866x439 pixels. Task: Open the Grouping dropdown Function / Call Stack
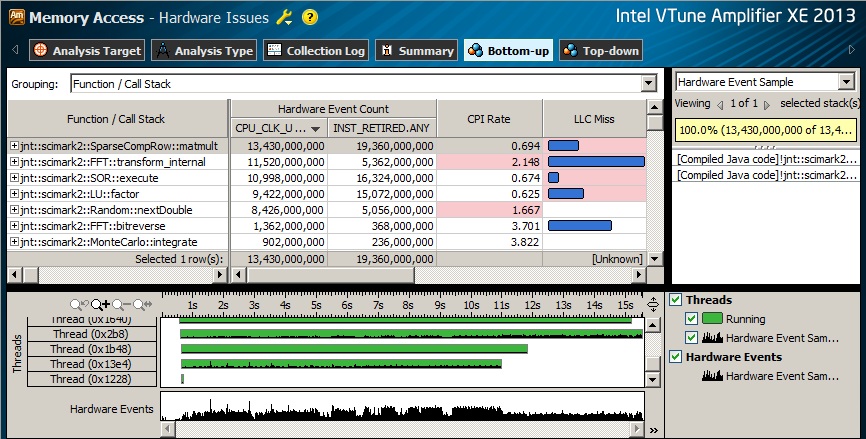pyautogui.click(x=649, y=84)
